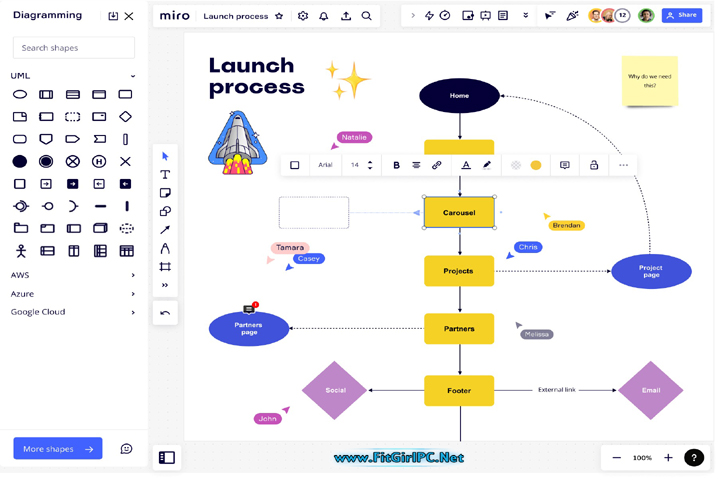Open the notifications bell
Viewport: 720px width, 480px height.
point(323,16)
